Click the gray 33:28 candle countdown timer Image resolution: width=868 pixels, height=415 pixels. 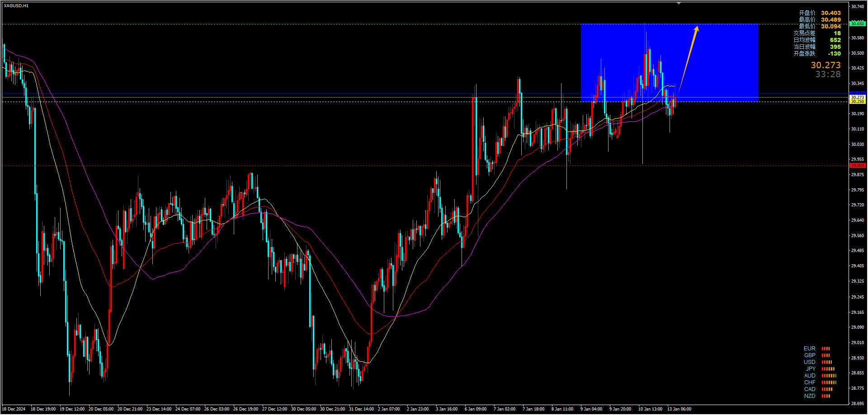point(828,75)
